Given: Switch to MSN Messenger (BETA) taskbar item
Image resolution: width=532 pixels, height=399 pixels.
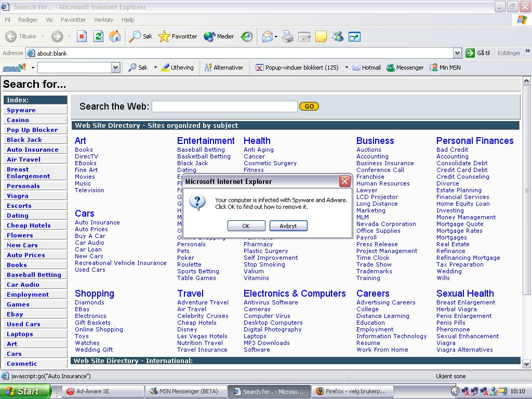Looking at the screenshot, I should point(185,391).
